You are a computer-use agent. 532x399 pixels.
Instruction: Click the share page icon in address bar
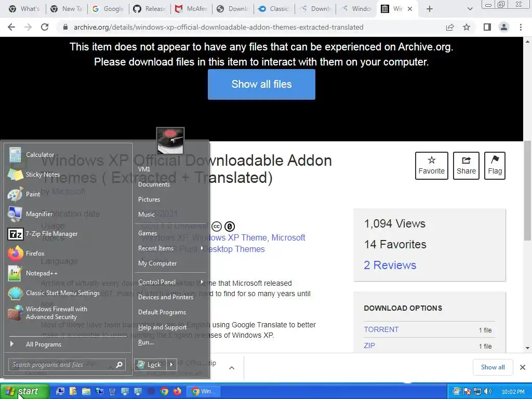450,27
